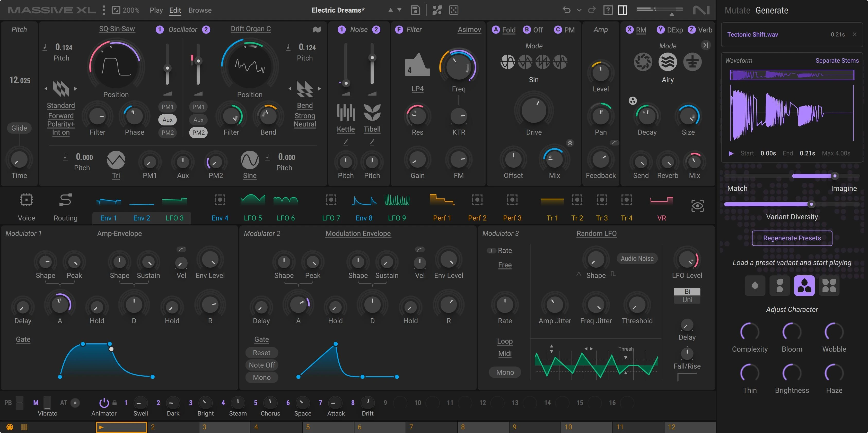Click the Separate Stems link
This screenshot has width=868, height=433.
837,61
